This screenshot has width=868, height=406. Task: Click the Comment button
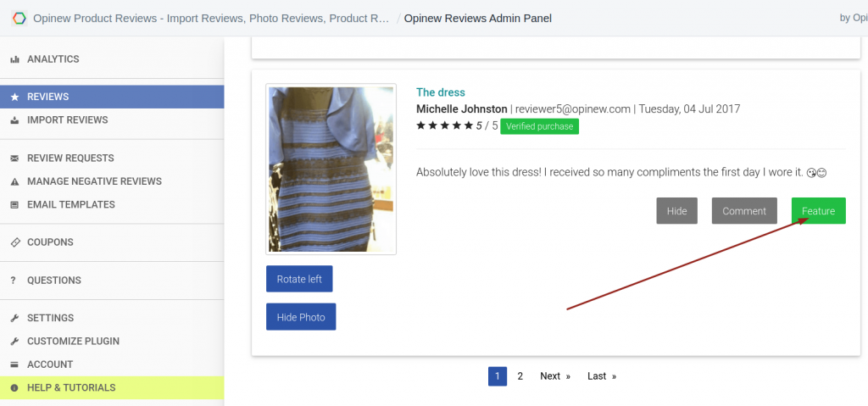[x=744, y=211]
